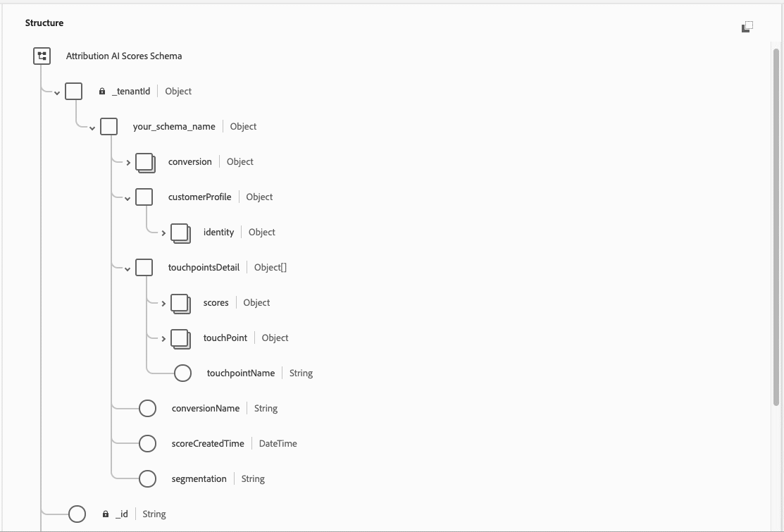Image resolution: width=784 pixels, height=532 pixels.
Task: Click the schema root node icon
Action: [x=42, y=56]
